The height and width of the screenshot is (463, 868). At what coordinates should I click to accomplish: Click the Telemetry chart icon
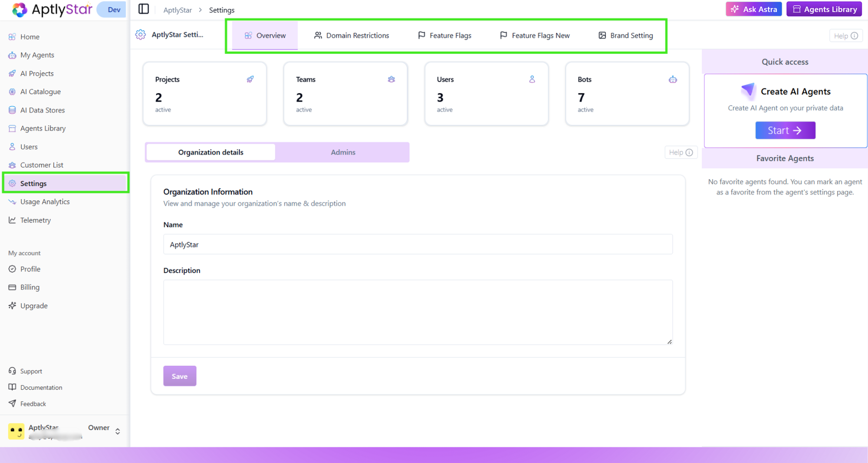click(12, 220)
